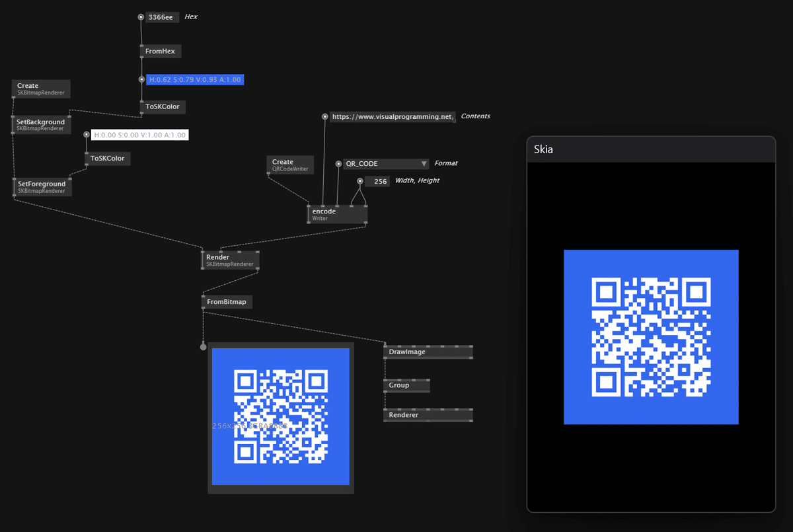Click the Width, Height label text
The image size is (793, 532).
pos(417,180)
